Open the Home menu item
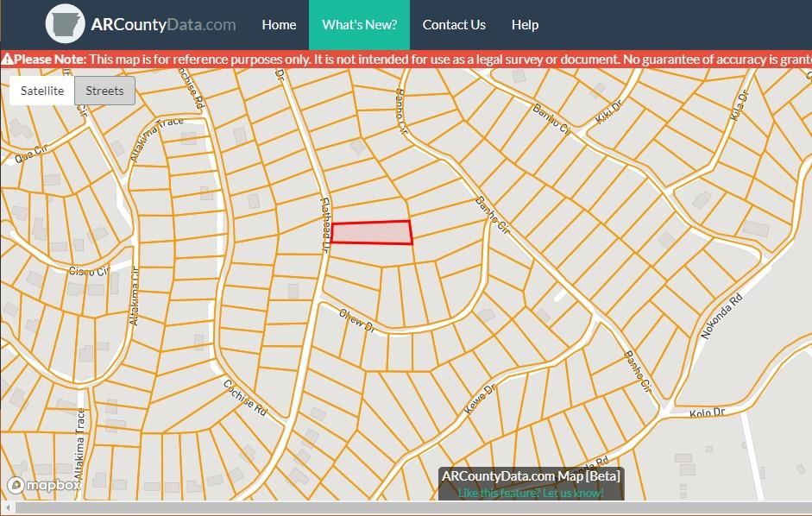The width and height of the screenshot is (812, 516). 279,25
